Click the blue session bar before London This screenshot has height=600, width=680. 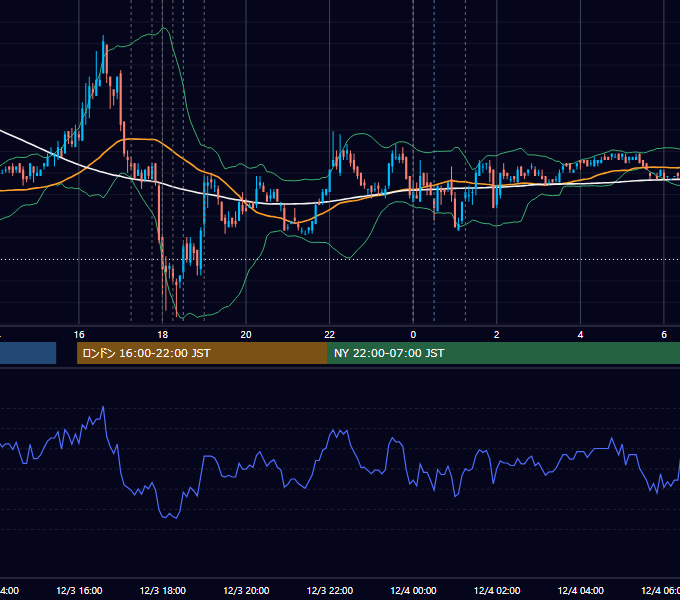pos(28,353)
